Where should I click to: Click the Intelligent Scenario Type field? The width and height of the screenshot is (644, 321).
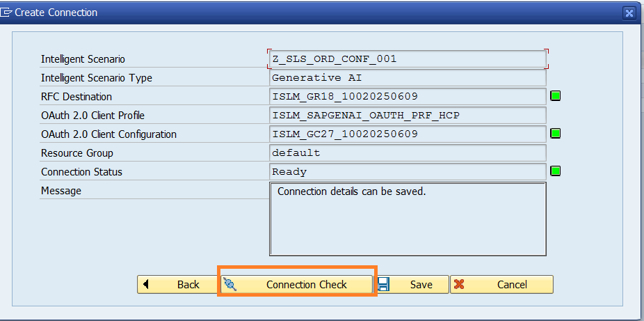407,78
